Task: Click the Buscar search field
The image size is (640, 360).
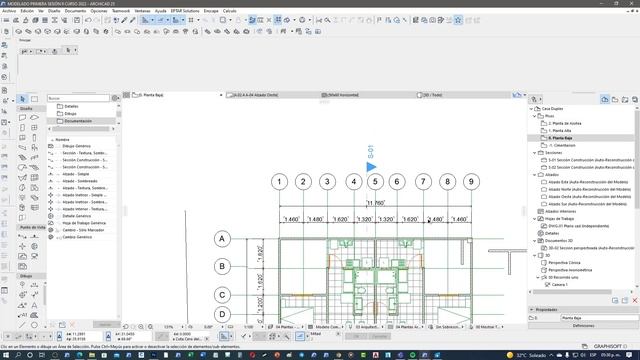Action: (78, 98)
